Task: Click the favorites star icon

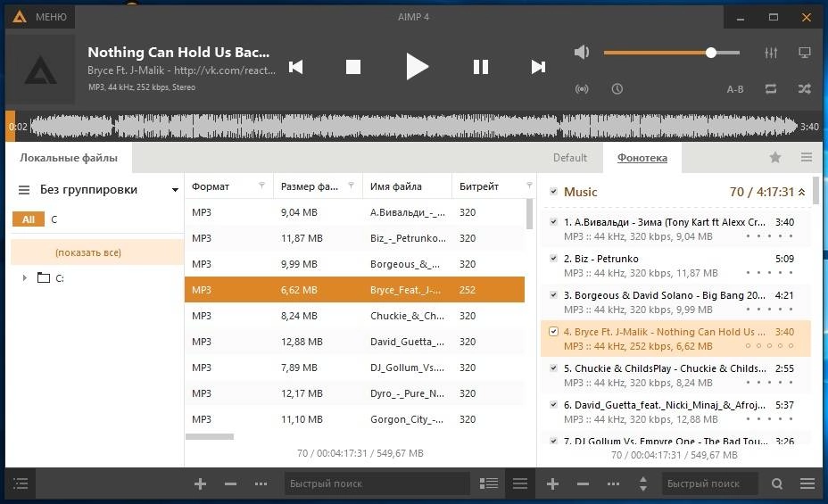Action: pos(774,157)
